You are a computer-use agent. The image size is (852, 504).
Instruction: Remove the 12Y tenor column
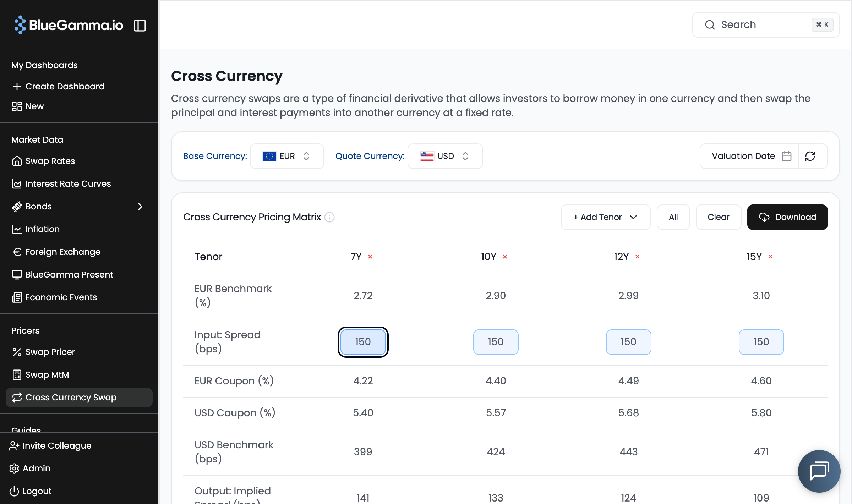[638, 256]
